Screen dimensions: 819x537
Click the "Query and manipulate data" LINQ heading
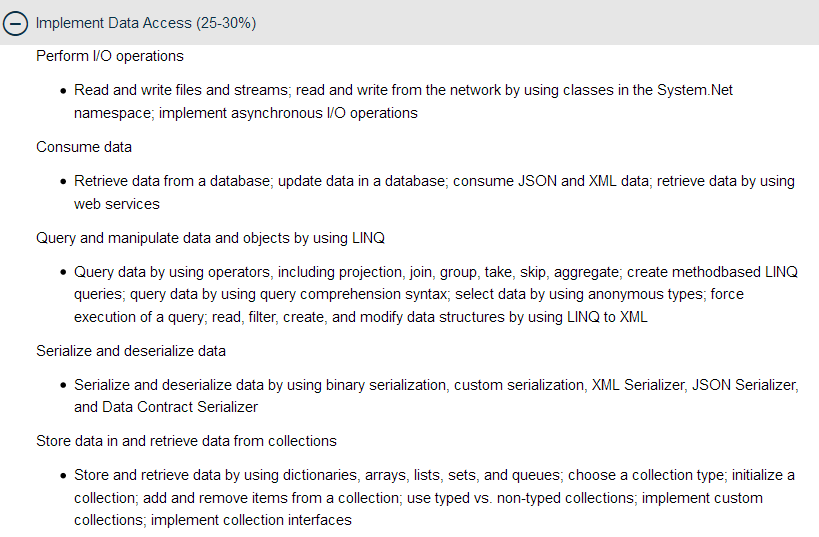[x=210, y=238]
